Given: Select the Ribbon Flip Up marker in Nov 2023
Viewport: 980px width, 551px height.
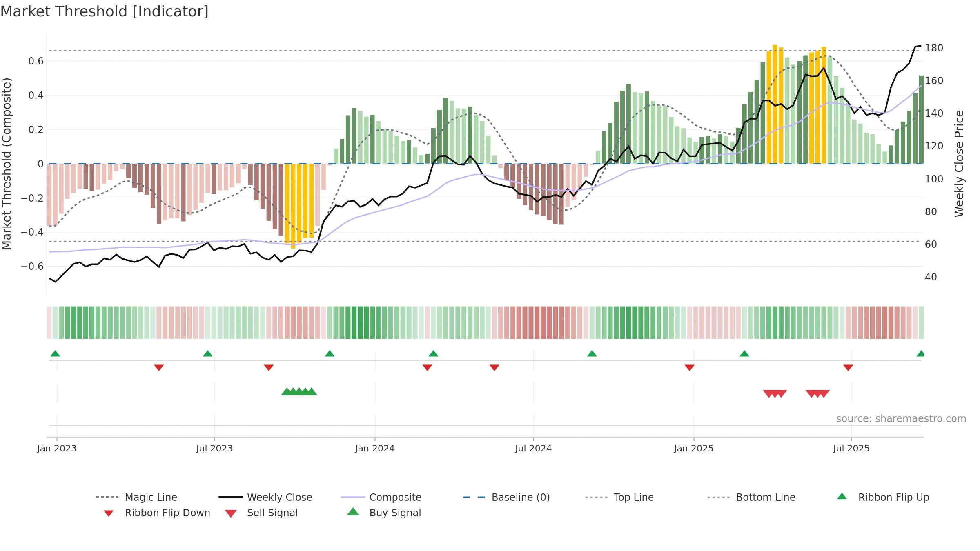Looking at the screenshot, I should 330,353.
